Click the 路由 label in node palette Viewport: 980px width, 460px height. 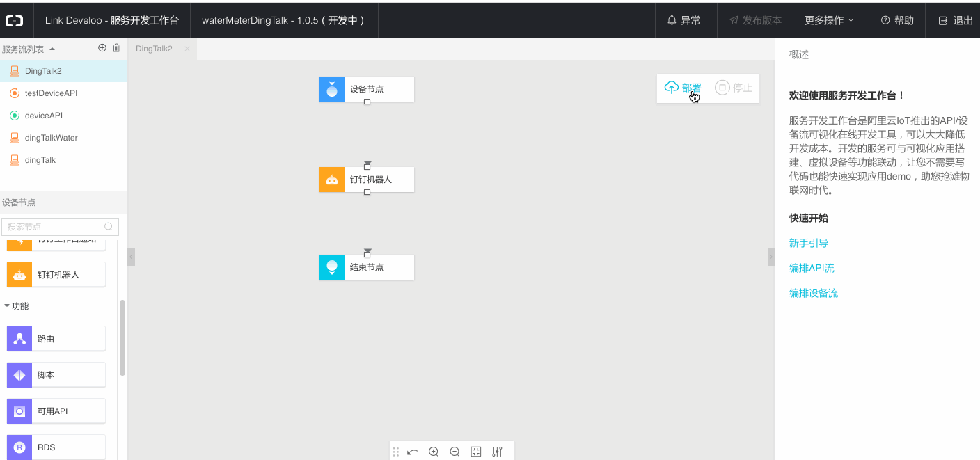pyautogui.click(x=46, y=339)
